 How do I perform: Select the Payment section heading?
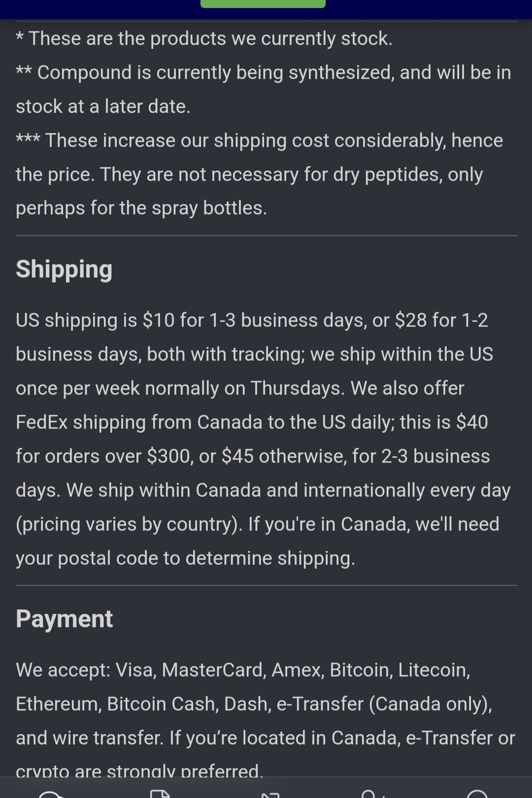(64, 619)
